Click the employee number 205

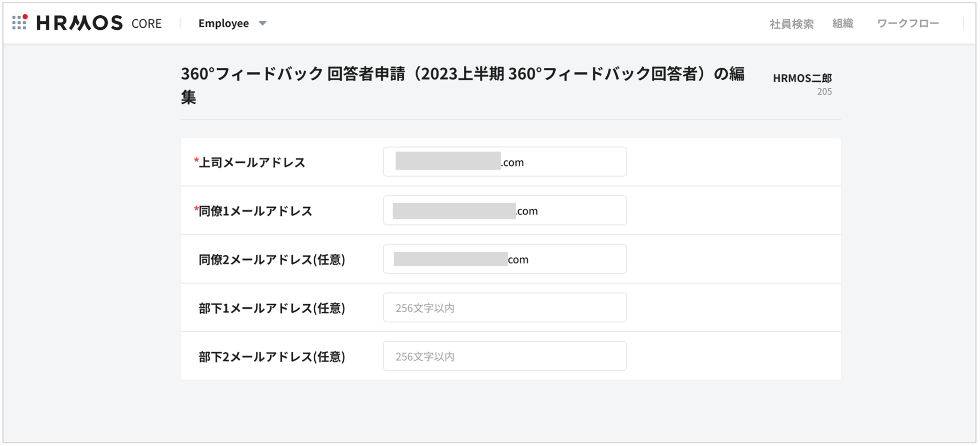click(x=825, y=91)
